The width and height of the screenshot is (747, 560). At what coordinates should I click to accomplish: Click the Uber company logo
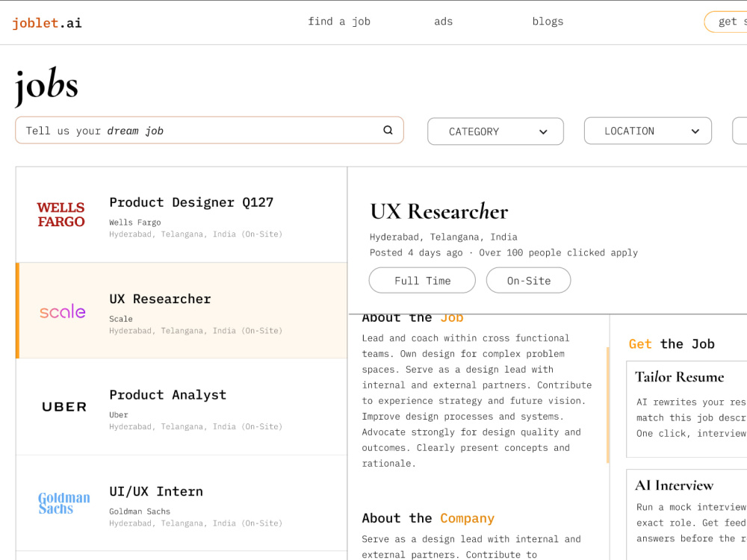click(x=64, y=407)
